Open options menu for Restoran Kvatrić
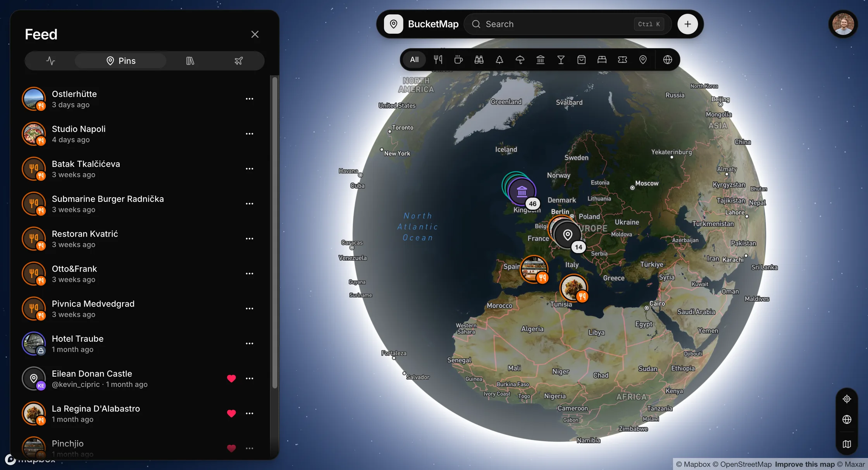This screenshot has height=470, width=868. pos(249,239)
